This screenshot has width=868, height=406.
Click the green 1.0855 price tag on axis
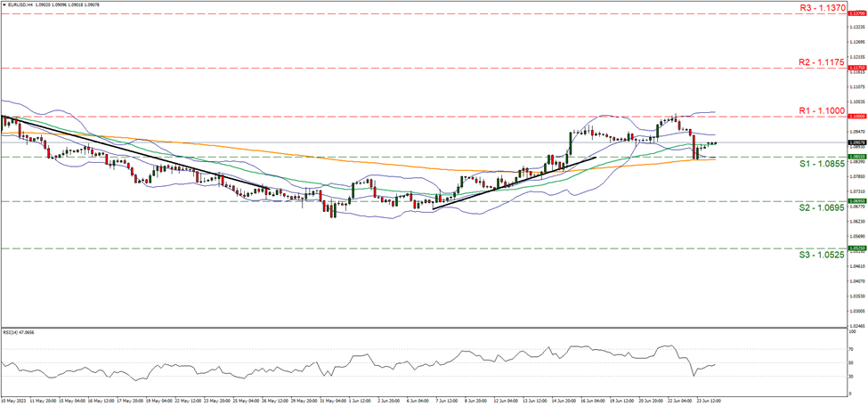856,157
